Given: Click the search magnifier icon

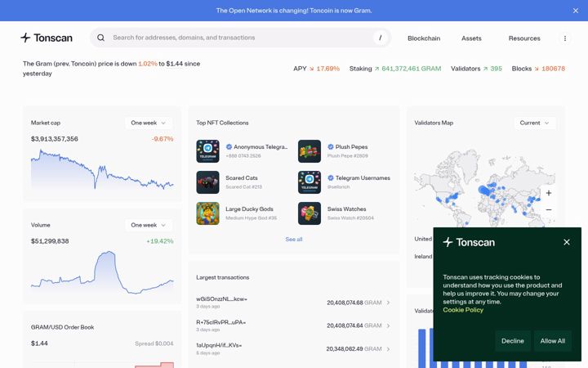Looking at the screenshot, I should 101,38.
